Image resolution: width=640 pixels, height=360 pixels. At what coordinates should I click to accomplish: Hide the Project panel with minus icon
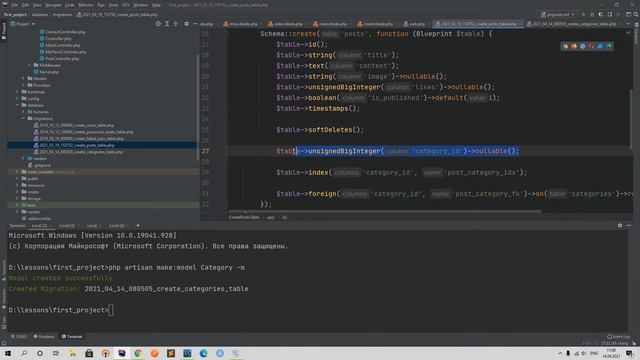[x=195, y=24]
